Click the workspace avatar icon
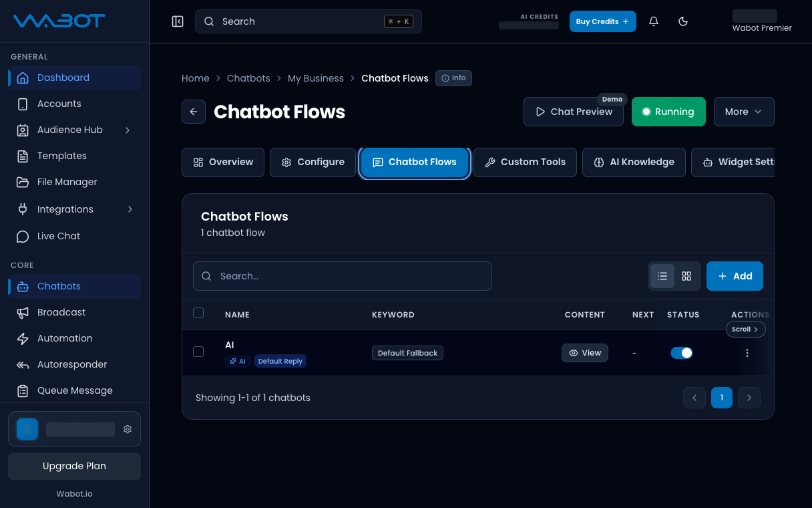Screen dimensions: 812x508 pos(27,429)
